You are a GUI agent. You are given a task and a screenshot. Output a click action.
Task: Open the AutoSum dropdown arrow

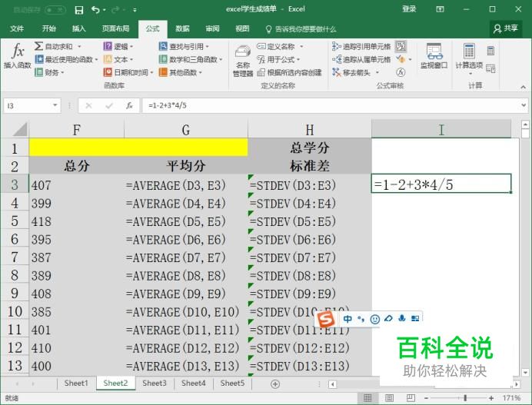point(79,46)
